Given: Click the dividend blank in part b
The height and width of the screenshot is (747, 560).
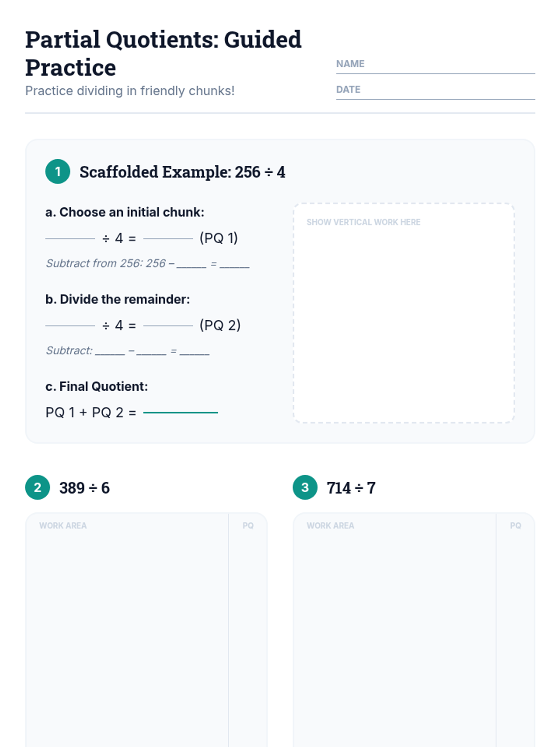Looking at the screenshot, I should pyautogui.click(x=70, y=325).
